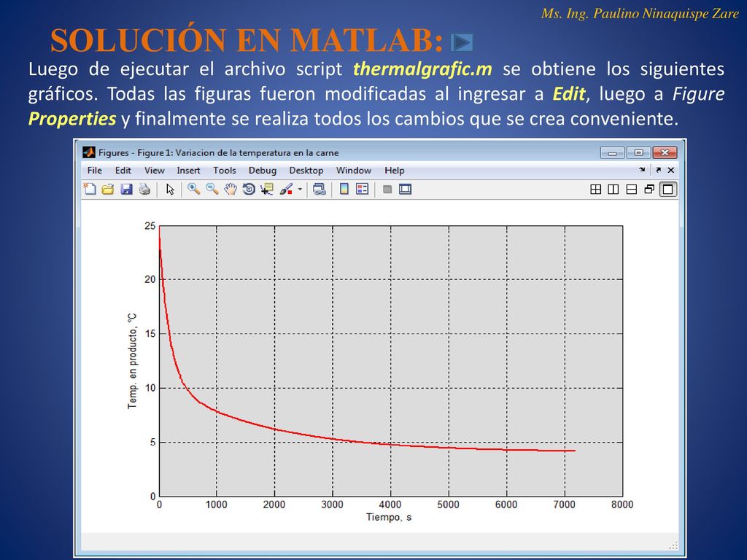This screenshot has width=747, height=560.
Task: Open the File menu
Action: [x=94, y=171]
